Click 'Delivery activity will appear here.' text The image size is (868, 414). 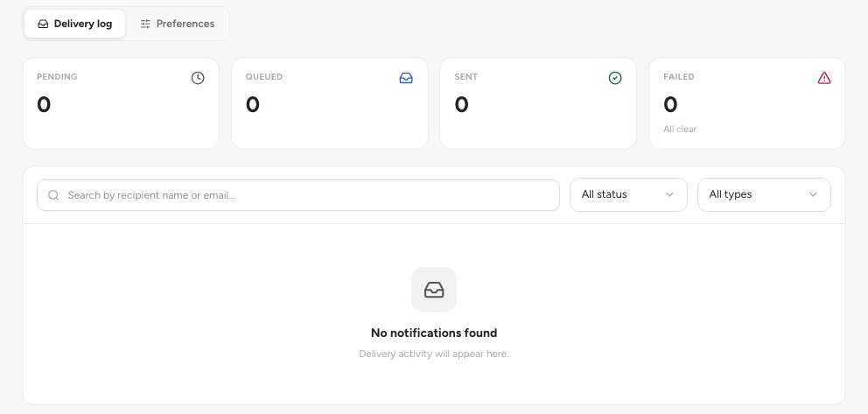pos(434,354)
